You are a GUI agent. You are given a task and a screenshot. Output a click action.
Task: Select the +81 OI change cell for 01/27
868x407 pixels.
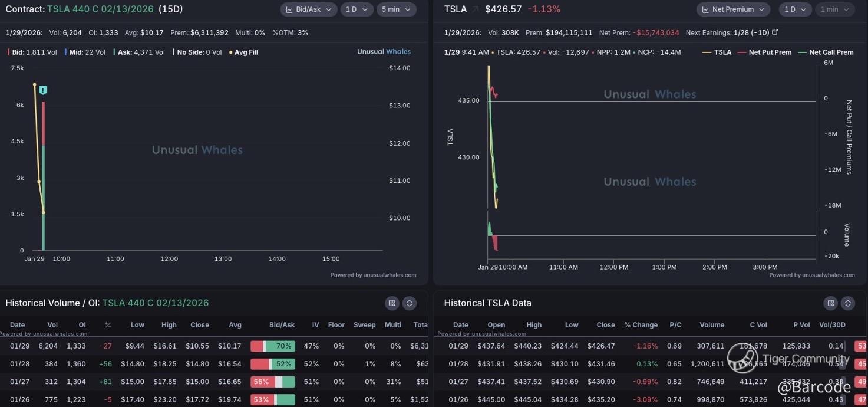point(106,382)
